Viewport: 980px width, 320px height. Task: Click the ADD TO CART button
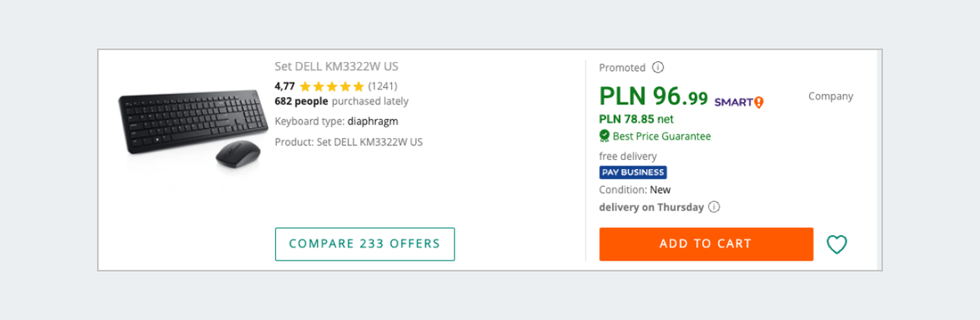706,244
